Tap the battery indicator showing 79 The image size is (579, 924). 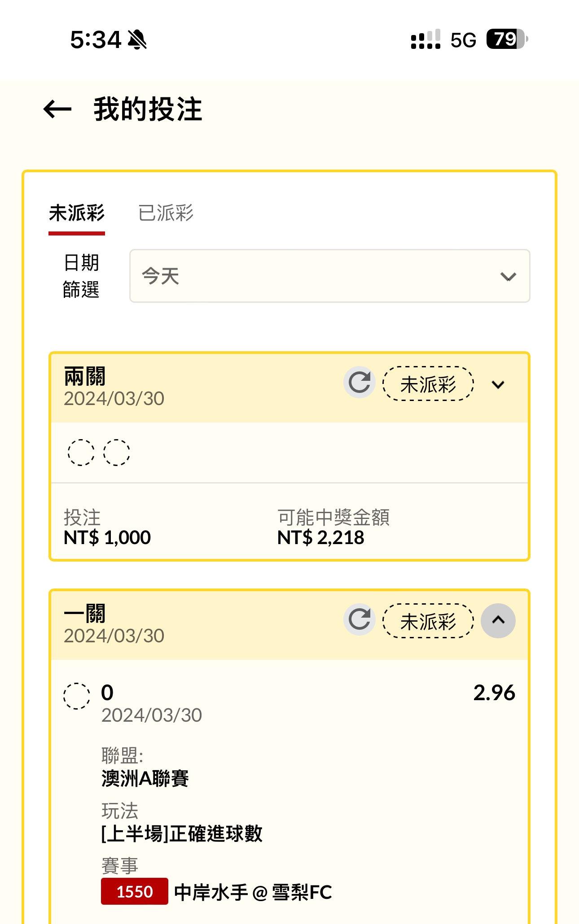(507, 39)
